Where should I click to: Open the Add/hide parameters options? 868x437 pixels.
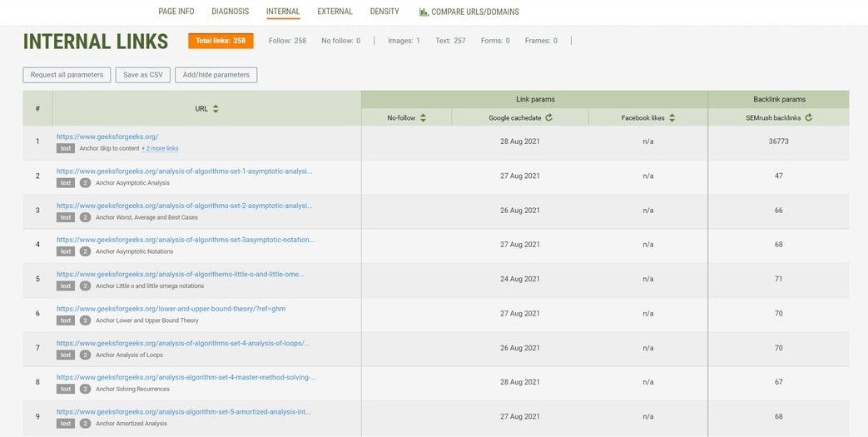point(216,75)
